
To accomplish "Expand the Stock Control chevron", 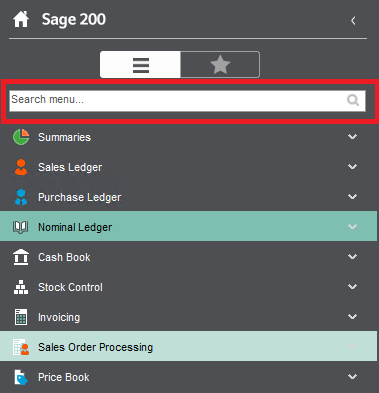I will click(352, 287).
